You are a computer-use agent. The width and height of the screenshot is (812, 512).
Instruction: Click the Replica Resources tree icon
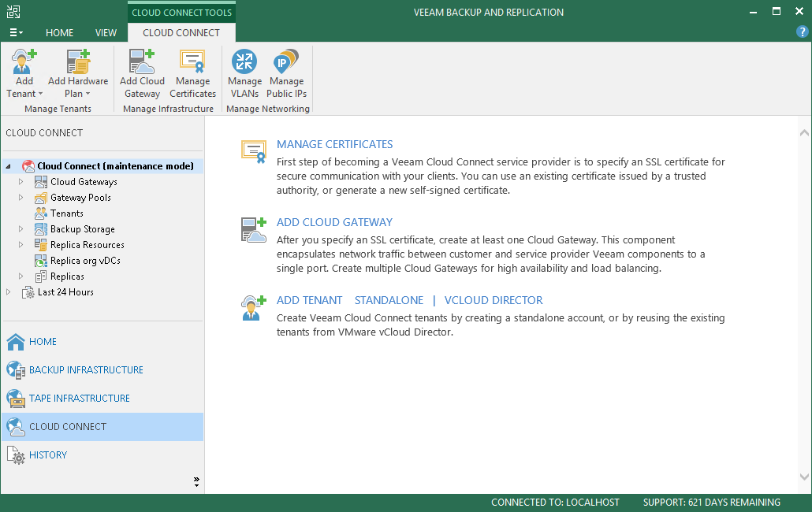click(41, 245)
